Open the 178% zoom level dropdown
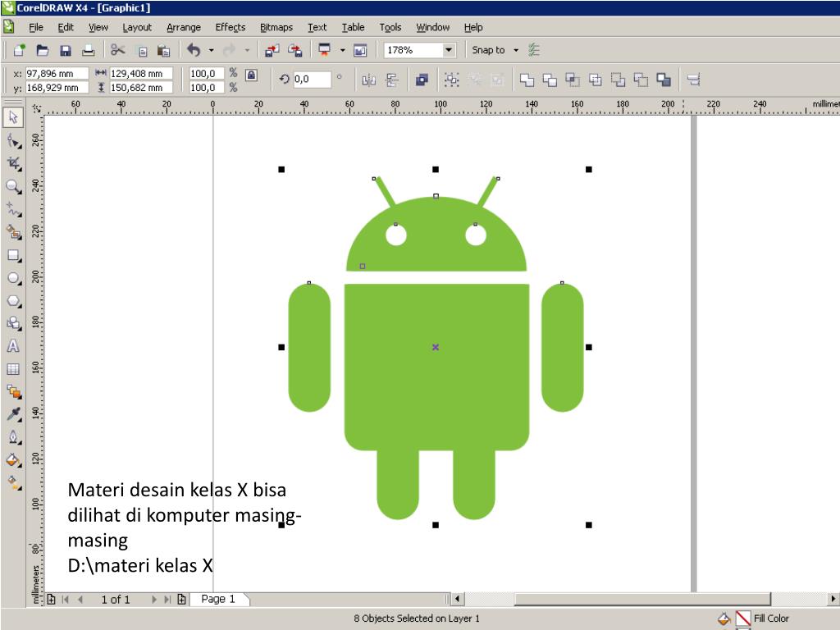This screenshot has height=630, width=840. (449, 50)
